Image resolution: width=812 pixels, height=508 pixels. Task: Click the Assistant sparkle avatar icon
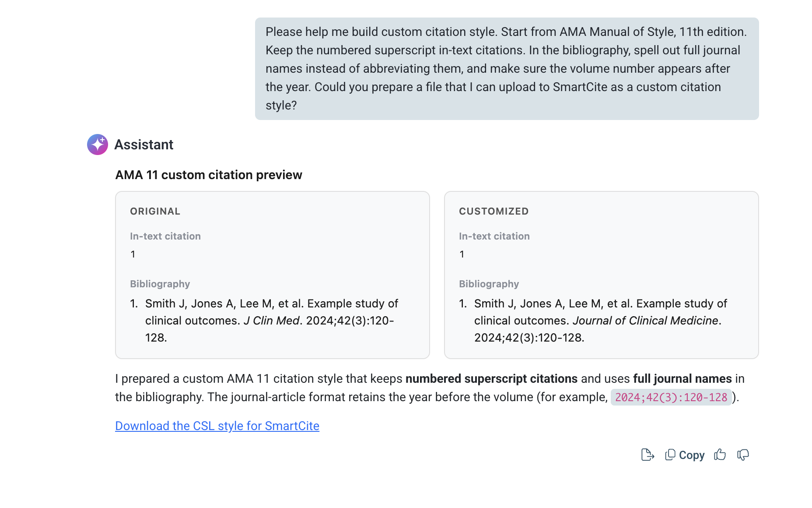98,145
